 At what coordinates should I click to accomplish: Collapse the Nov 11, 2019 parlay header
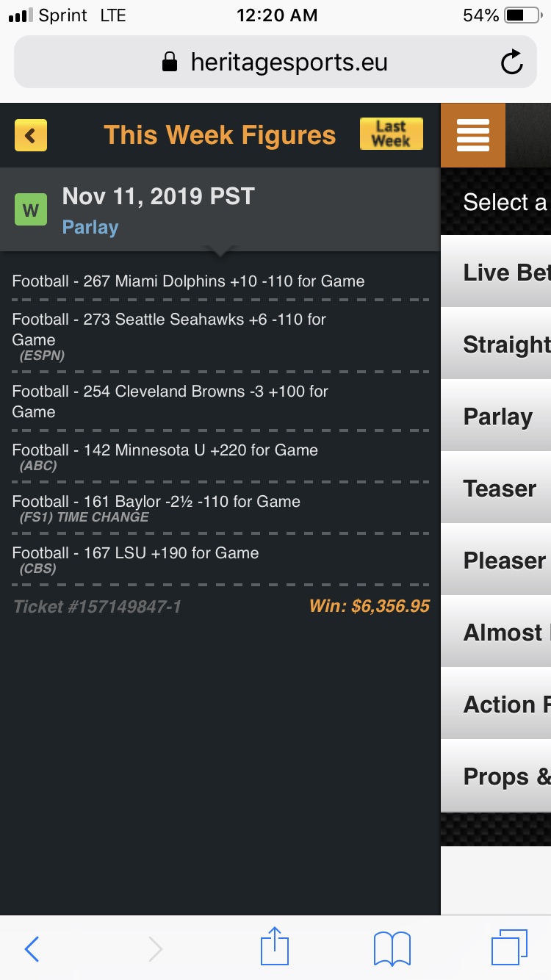point(220,209)
